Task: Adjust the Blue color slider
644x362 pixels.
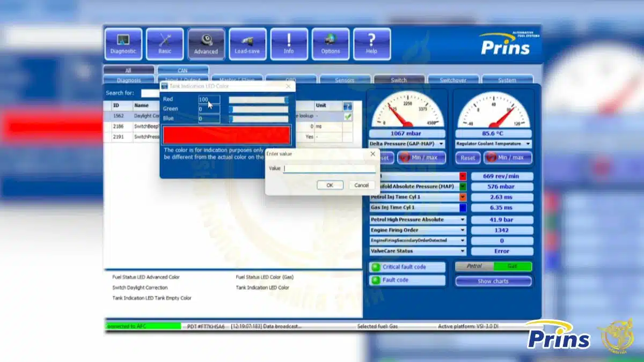Action: click(x=259, y=119)
